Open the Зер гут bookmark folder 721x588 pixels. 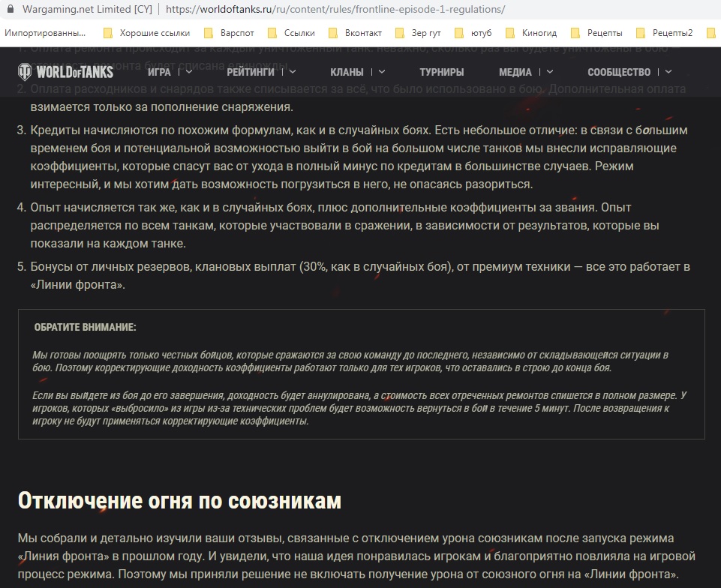[x=418, y=33]
